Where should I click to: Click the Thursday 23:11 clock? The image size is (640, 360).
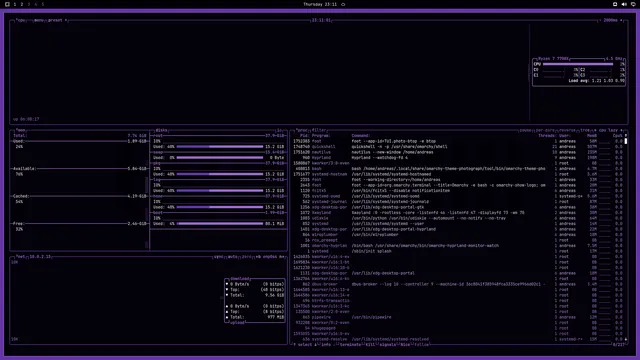click(320, 4)
